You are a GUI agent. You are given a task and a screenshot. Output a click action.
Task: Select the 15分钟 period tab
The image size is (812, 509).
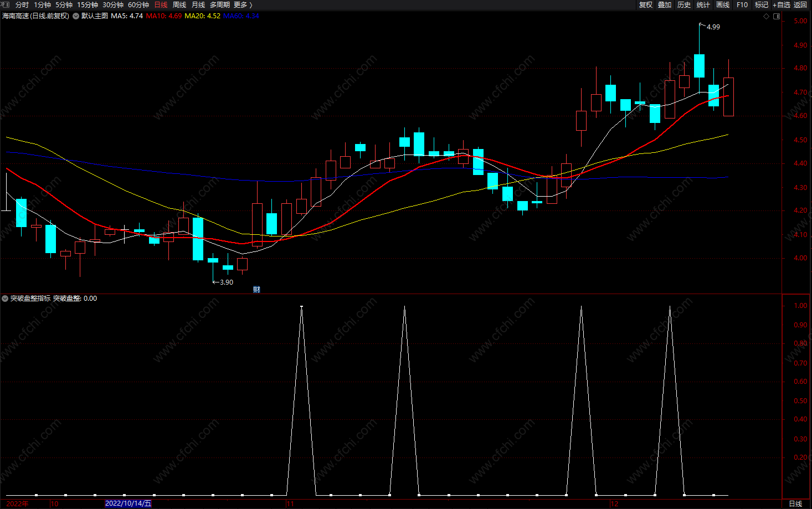pyautogui.click(x=88, y=4)
